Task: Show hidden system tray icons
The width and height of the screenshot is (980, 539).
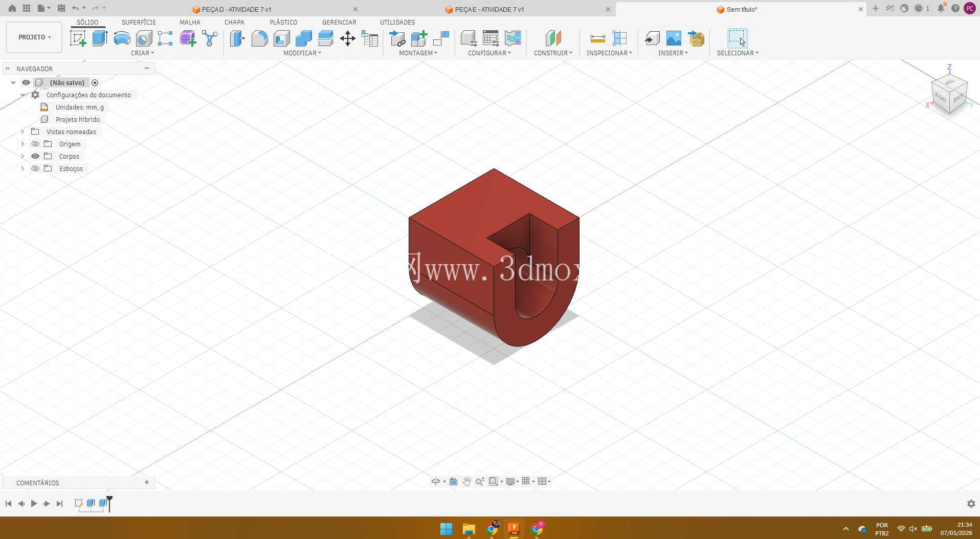Action: point(846,529)
